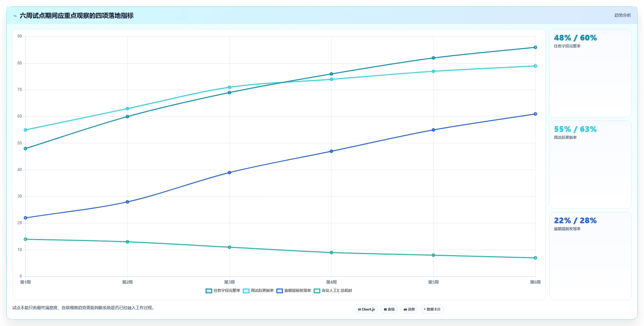This screenshot has width=644, height=326.
Task: Click the 数据卡片 chip
Action: (x=432, y=309)
